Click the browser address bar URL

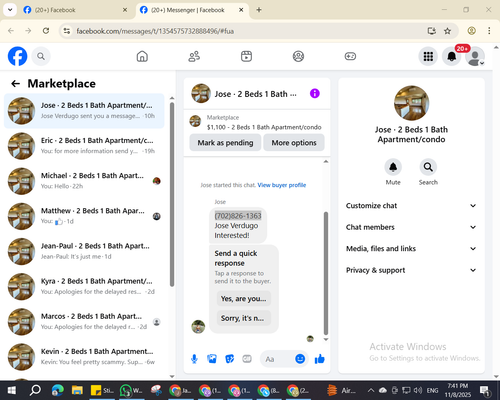tap(155, 31)
